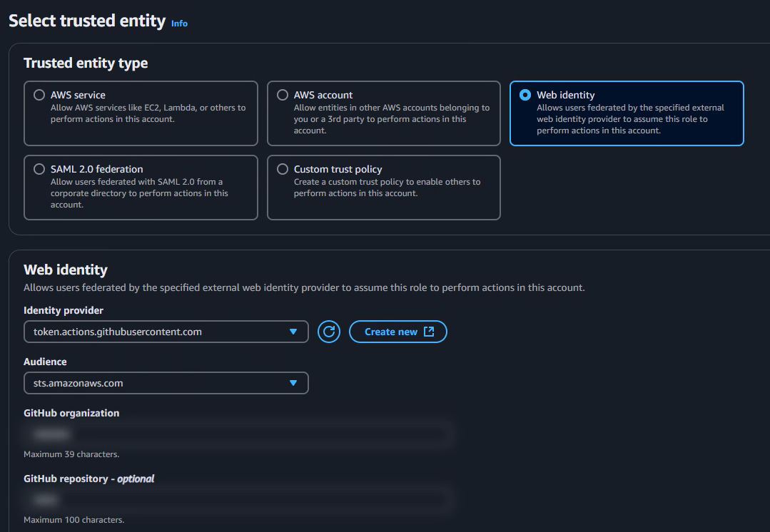Pick the Custom trust policy radio option

point(283,169)
